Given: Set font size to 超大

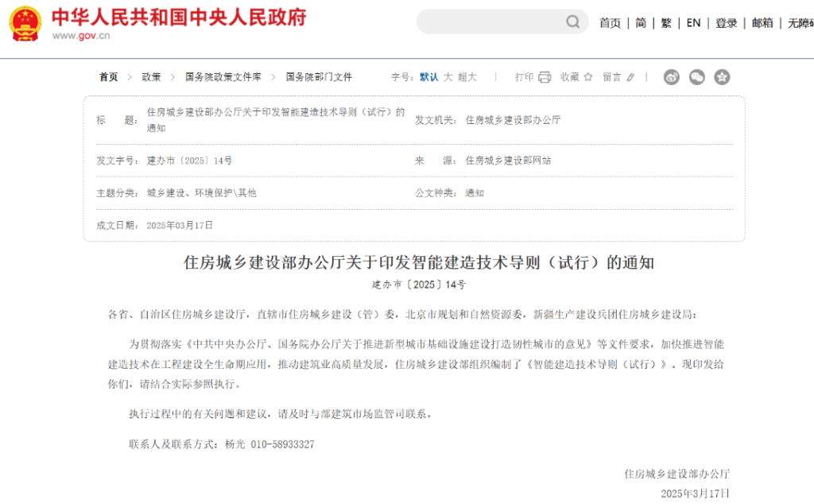Looking at the screenshot, I should pos(467,77).
